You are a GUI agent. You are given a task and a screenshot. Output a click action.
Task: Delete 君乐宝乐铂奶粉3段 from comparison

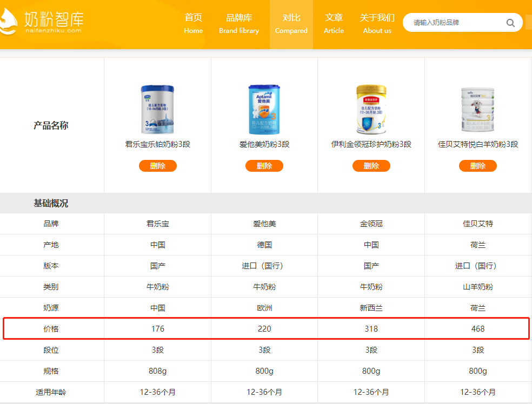(x=158, y=166)
